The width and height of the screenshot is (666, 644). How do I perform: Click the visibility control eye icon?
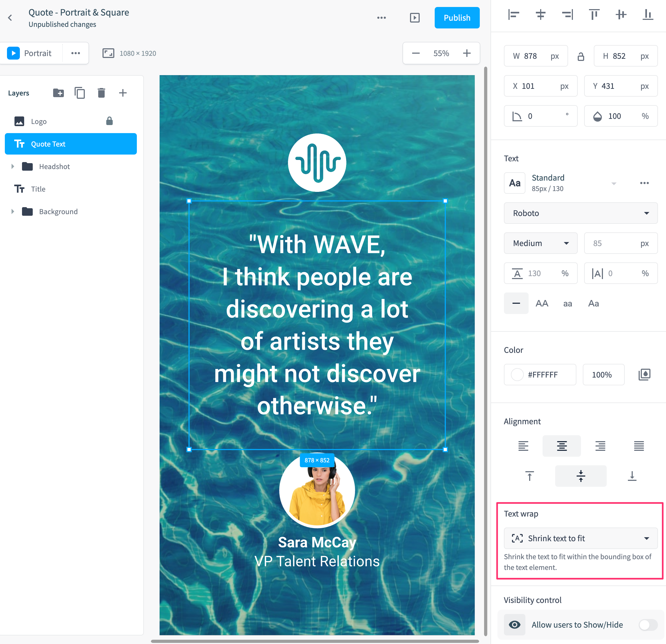click(x=514, y=625)
